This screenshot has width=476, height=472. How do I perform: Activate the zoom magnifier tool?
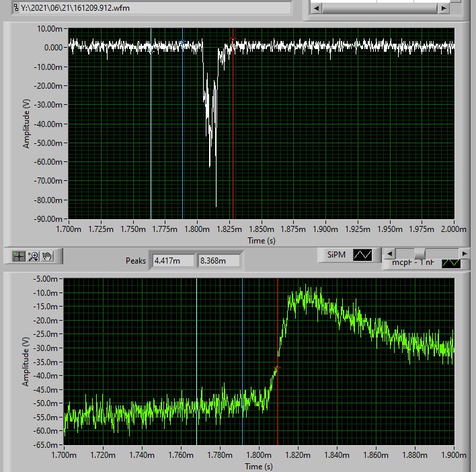click(x=34, y=255)
